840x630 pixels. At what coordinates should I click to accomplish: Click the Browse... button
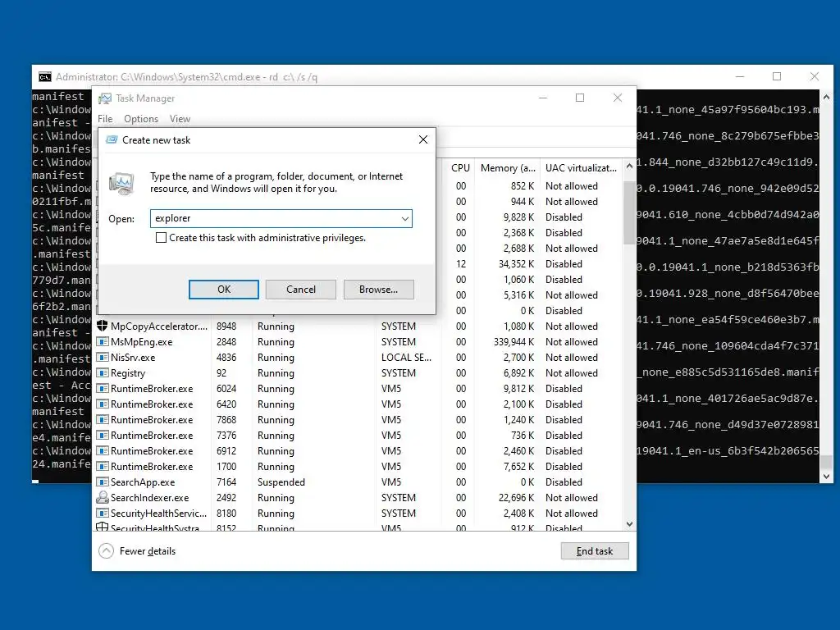coord(378,290)
